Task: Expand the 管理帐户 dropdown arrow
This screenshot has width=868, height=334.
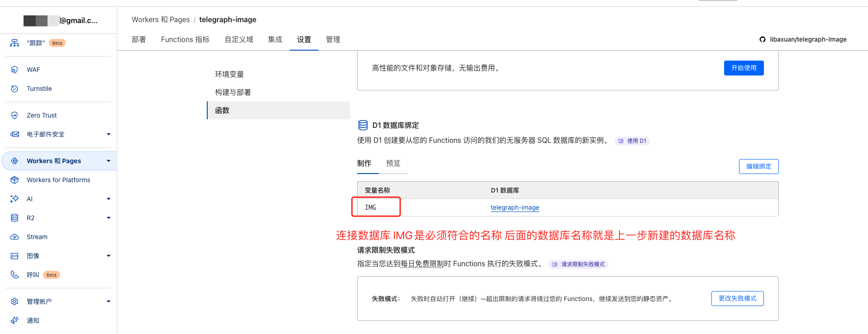Action: pos(109,301)
